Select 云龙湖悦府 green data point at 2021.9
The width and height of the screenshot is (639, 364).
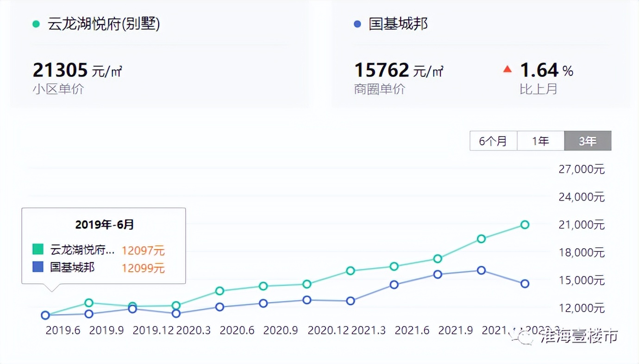pyautogui.click(x=438, y=258)
